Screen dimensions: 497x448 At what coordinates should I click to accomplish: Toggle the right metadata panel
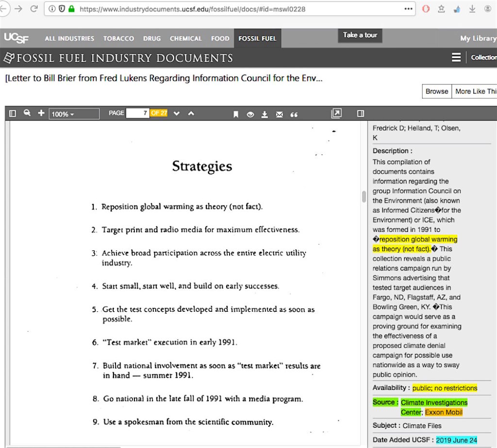[360, 113]
